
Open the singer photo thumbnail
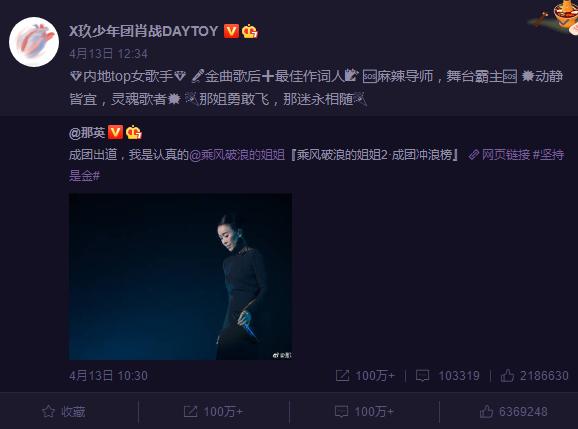(180, 276)
